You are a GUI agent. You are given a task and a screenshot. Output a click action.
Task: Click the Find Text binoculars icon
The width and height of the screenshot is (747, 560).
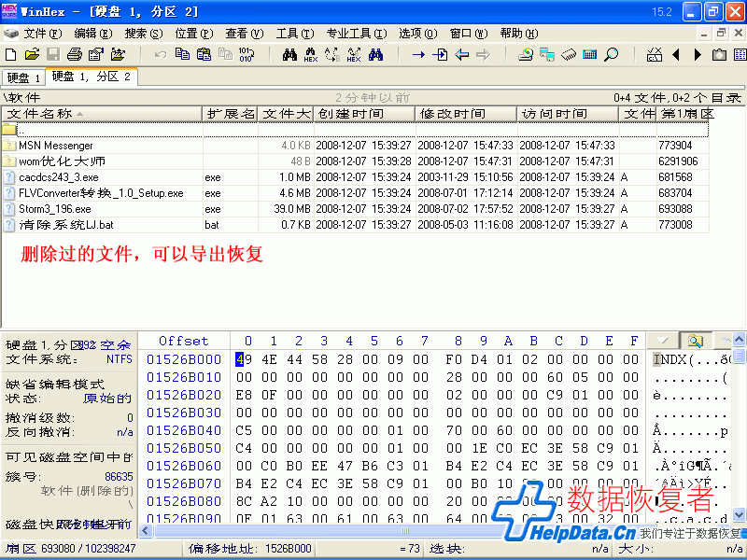click(x=289, y=54)
